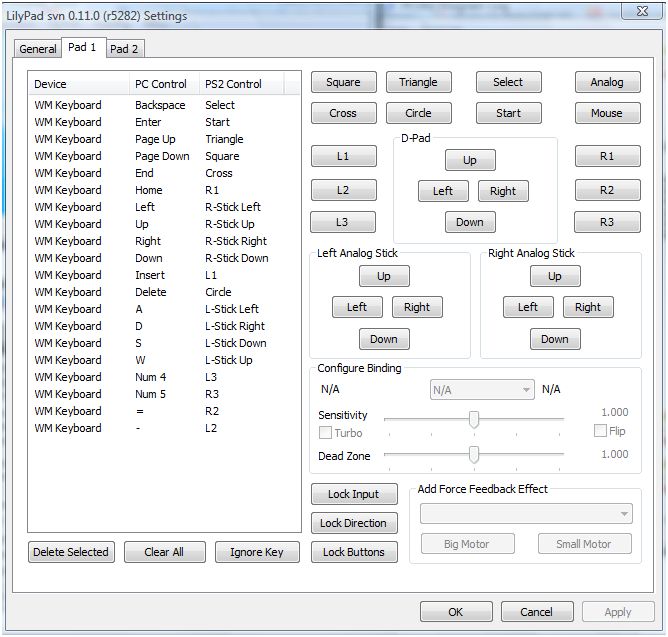Click the Lock Direction button
668x637 pixels.
[354, 523]
